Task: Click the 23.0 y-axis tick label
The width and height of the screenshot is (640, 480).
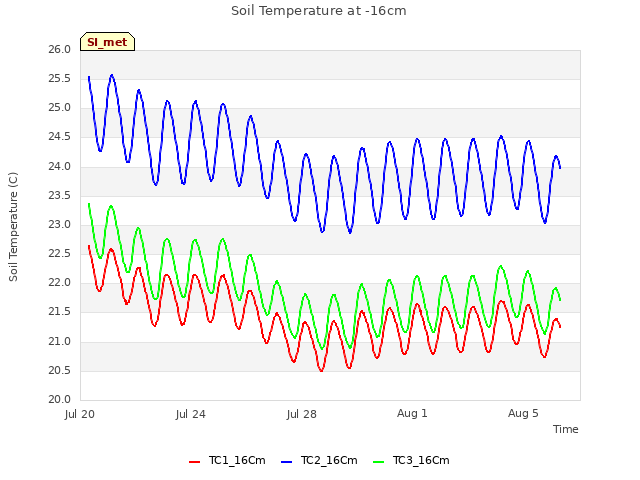Action: [60, 224]
